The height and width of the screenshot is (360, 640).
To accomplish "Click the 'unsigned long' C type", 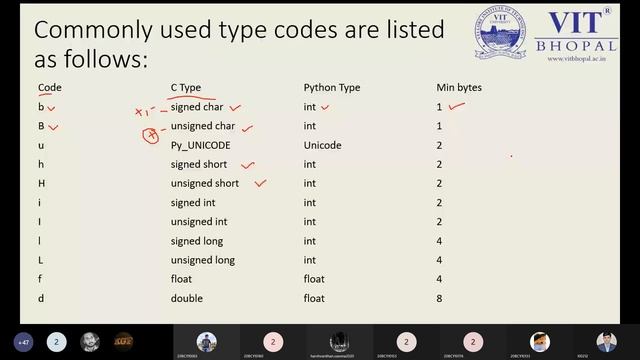I will click(x=202, y=260).
